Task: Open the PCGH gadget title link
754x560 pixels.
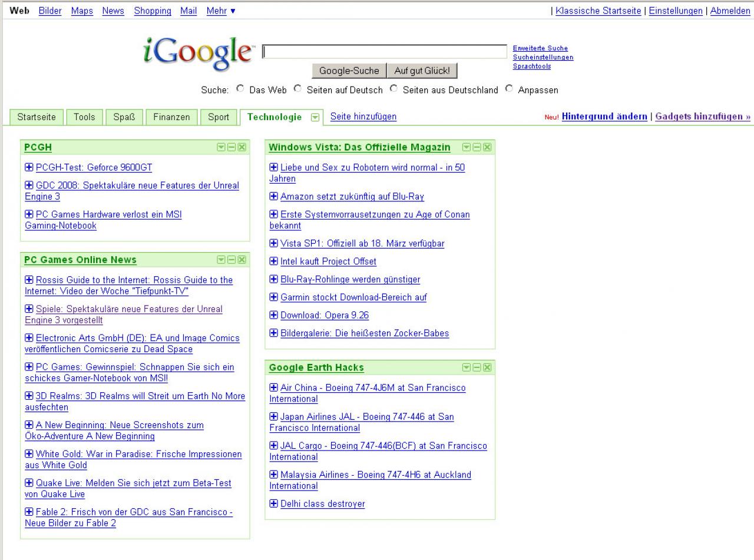Action: (x=38, y=147)
